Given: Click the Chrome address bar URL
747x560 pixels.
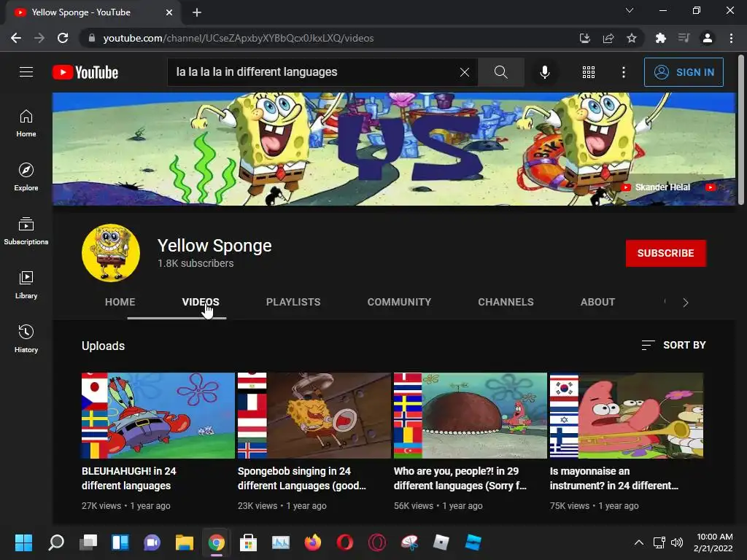Looking at the screenshot, I should pyautogui.click(x=239, y=38).
